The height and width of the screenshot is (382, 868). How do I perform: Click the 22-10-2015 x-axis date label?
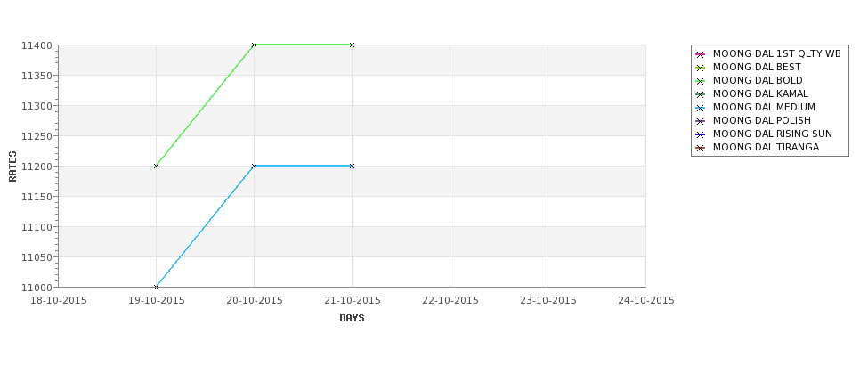click(x=450, y=301)
